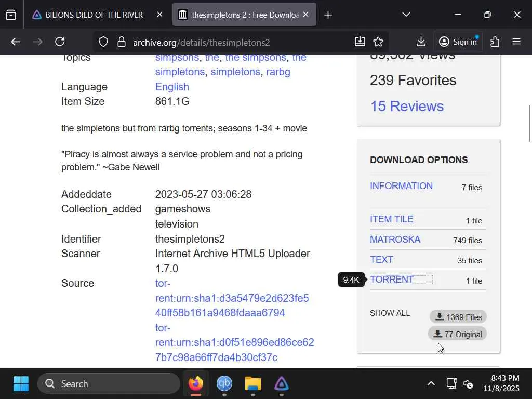Viewport: 532px width, 399px height.
Task: Open the Firefox downloads panel
Action: coord(421,42)
